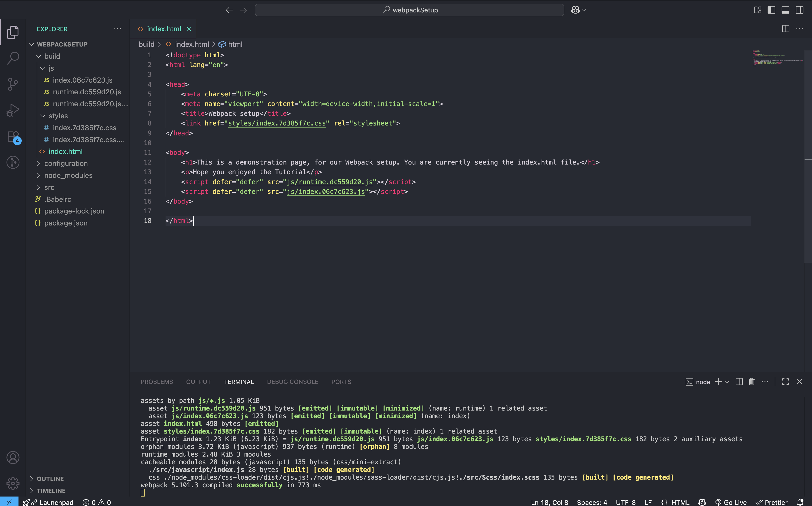Open Copilot menu dropdown arrow
Viewport: 812px width, 506px height.
pyautogui.click(x=584, y=10)
